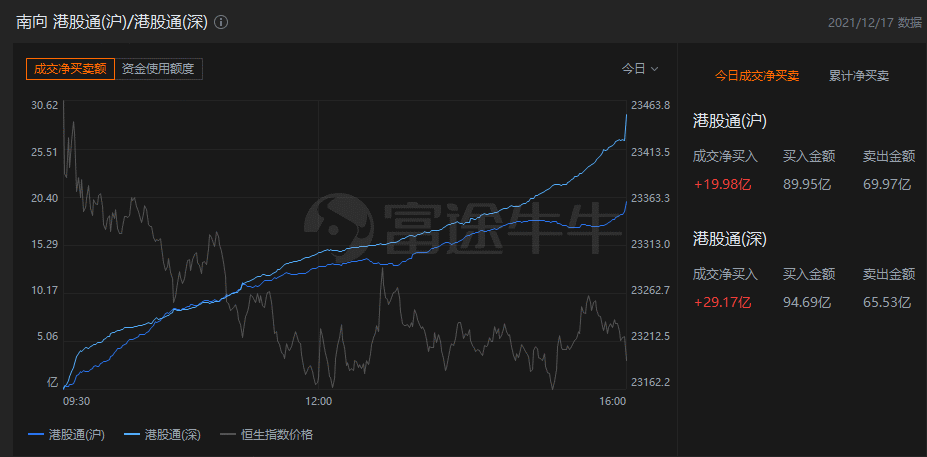Open the 今日 time range dropdown
This screenshot has height=457, width=927.
(x=640, y=69)
